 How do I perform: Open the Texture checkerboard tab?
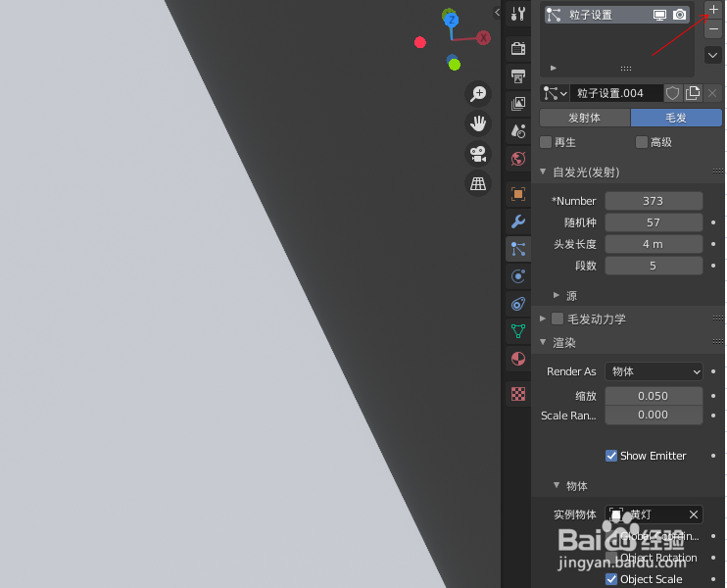tap(518, 394)
